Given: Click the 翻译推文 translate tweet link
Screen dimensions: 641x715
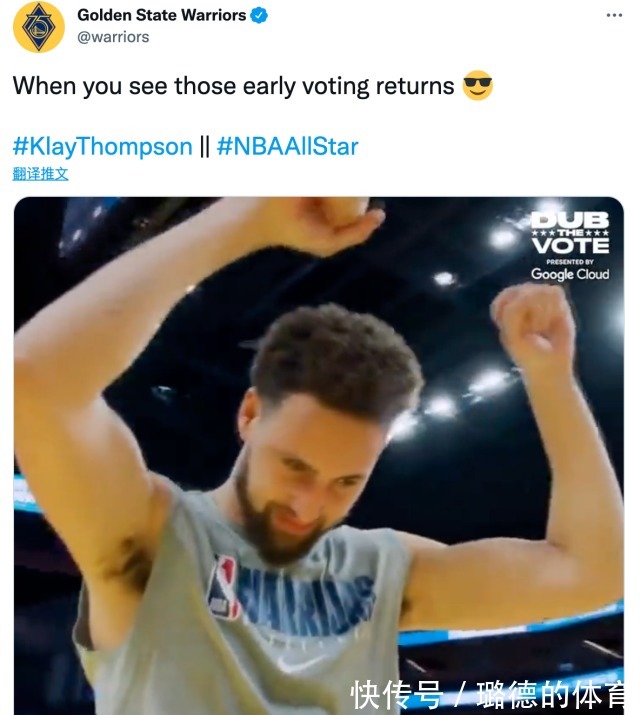Looking at the screenshot, I should click(x=41, y=174).
